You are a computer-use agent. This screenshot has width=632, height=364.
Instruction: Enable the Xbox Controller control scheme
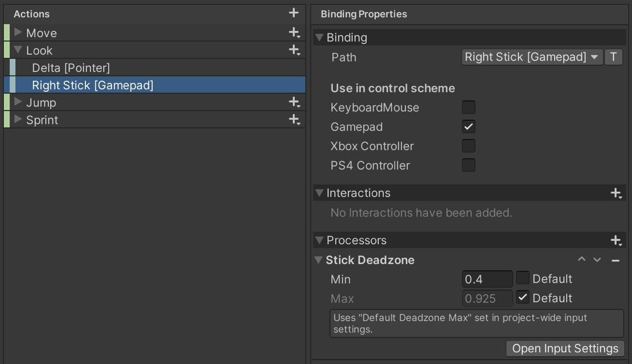(468, 146)
